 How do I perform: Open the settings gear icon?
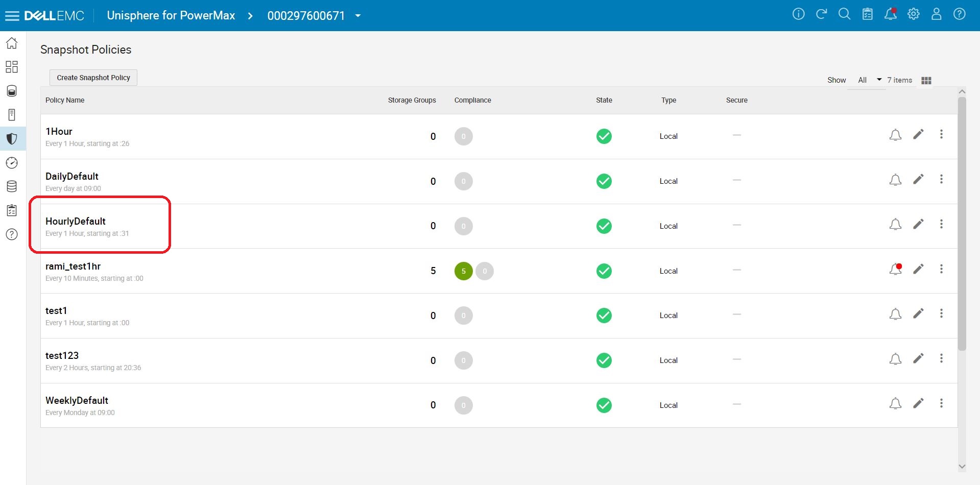click(914, 14)
